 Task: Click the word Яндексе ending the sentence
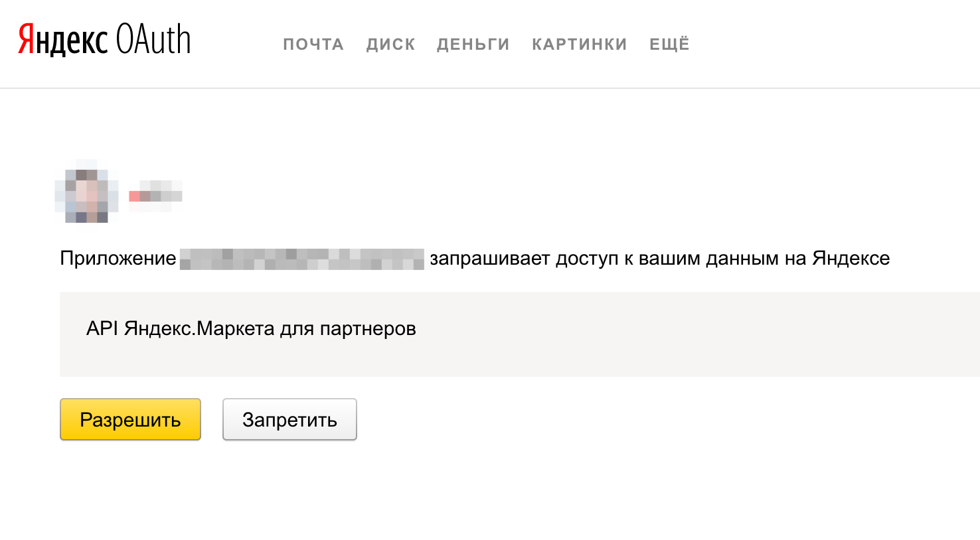(x=851, y=259)
